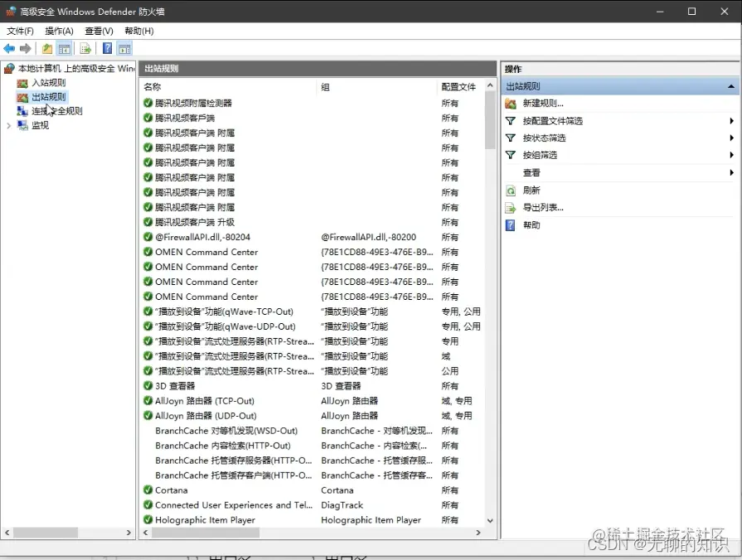Click 导出列表... action
Screen dimensions: 742x560
543,208
